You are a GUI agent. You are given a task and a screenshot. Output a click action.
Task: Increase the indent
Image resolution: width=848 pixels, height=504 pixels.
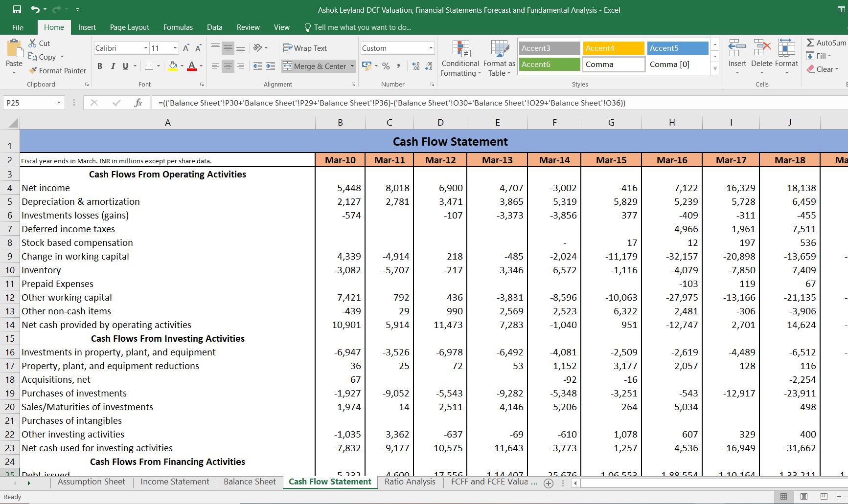(271, 66)
